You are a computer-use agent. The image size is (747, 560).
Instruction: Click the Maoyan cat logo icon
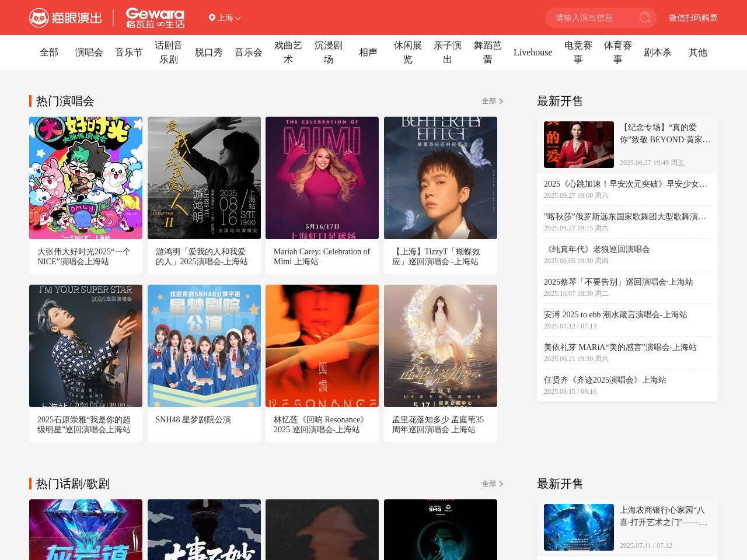pyautogui.click(x=39, y=18)
